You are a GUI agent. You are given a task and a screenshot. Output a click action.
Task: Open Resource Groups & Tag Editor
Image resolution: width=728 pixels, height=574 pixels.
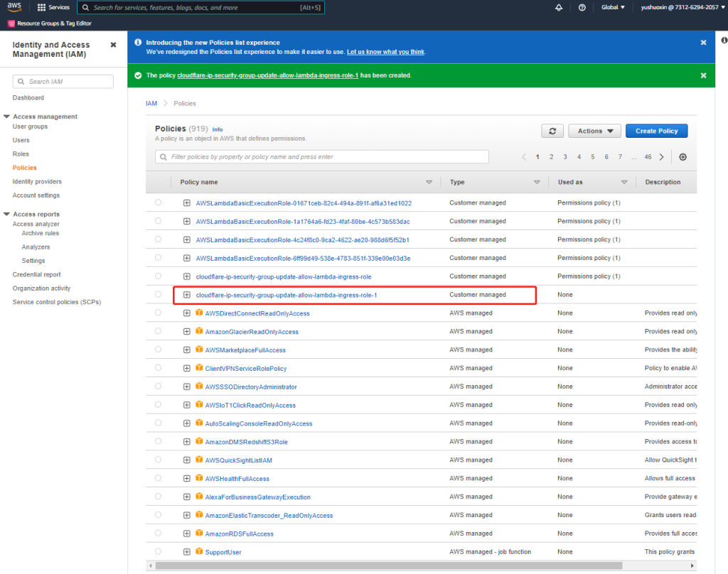(x=50, y=23)
